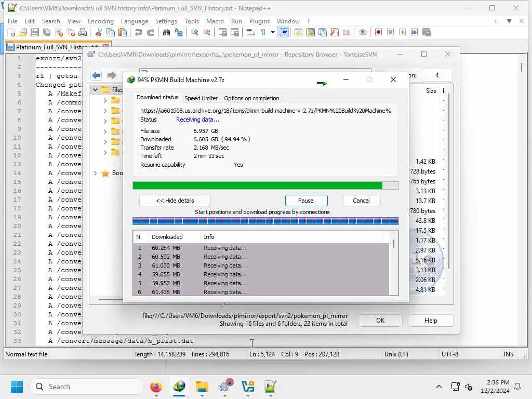Open the Encoding menu
This screenshot has height=399, width=532.
click(x=100, y=21)
